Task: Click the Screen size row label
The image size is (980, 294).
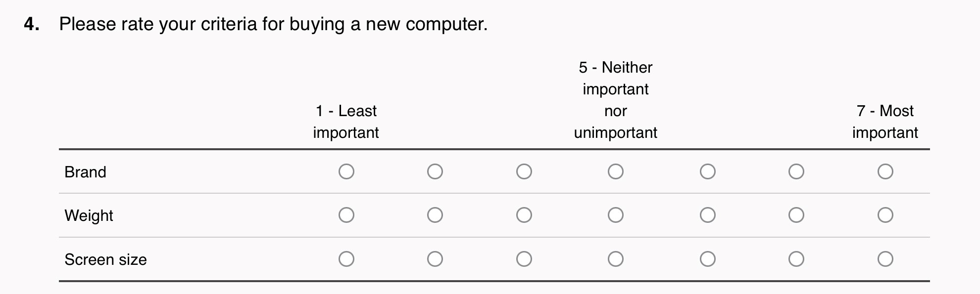Action: (x=105, y=259)
